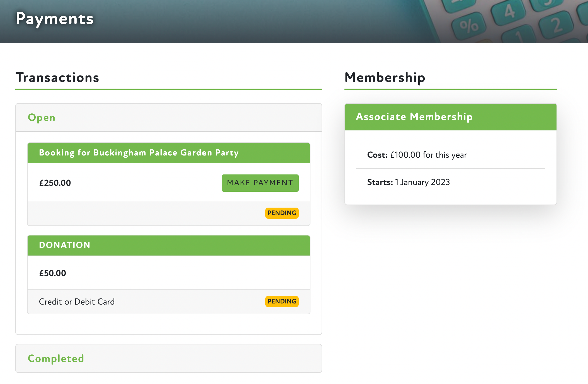
Task: Click the number 1 calculator key in banner
Action: [518, 36]
